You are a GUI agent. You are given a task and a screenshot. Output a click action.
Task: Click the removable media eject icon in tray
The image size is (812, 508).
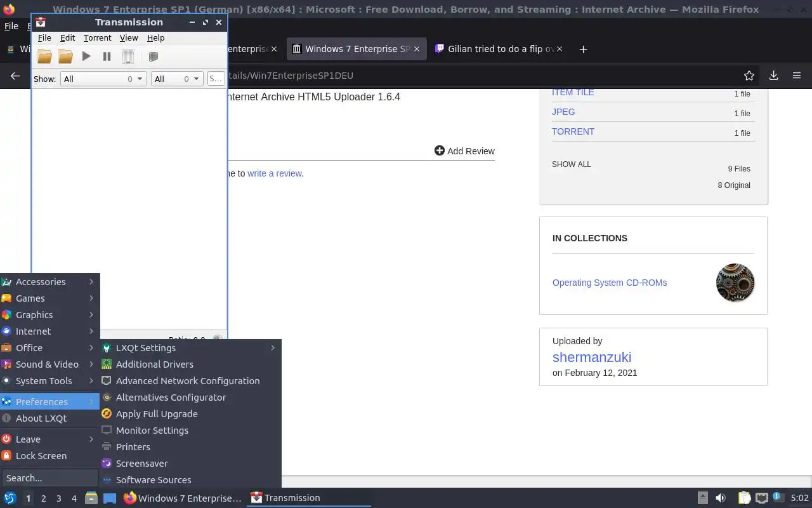pyautogui.click(x=702, y=498)
